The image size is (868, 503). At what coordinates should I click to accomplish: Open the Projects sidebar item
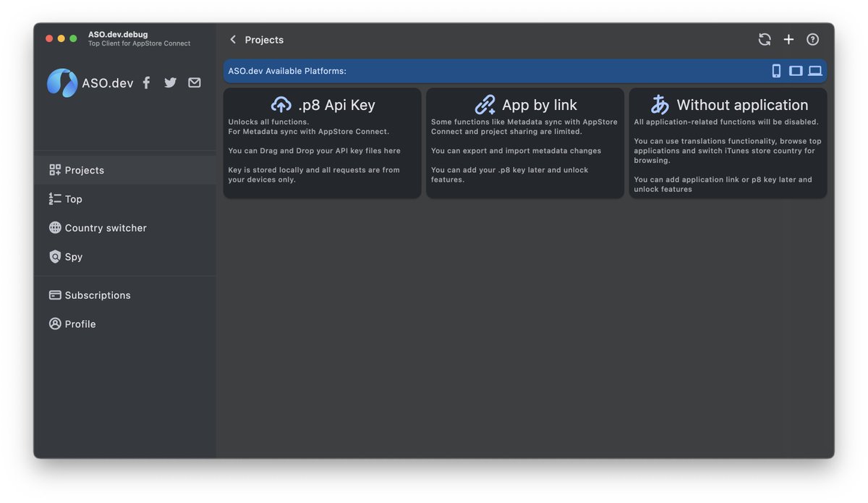[125, 170]
